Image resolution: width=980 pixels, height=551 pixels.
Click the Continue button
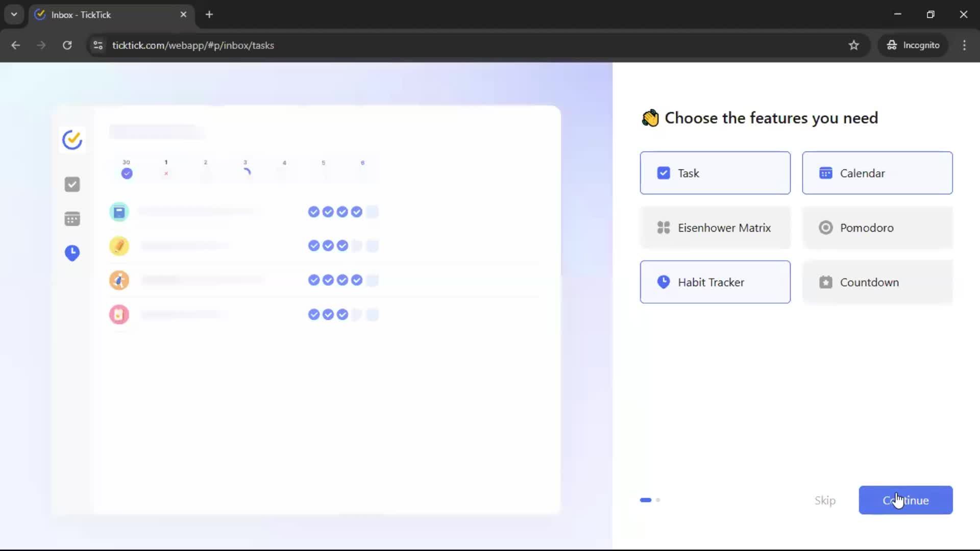point(905,500)
